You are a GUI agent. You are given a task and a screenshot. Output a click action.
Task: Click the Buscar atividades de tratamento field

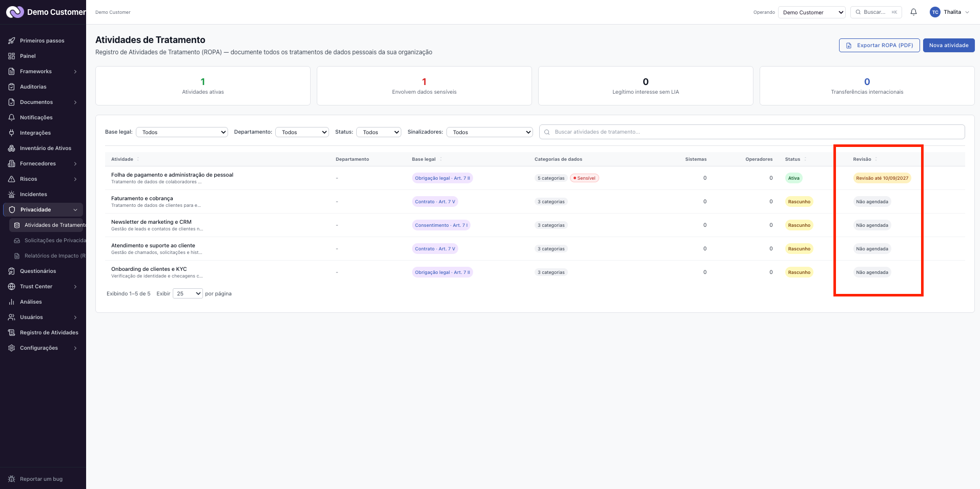click(x=752, y=132)
